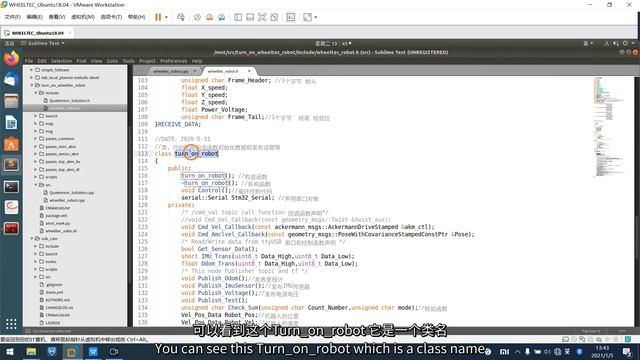Open Sublime Goto menu
The image size is (640, 360).
112,61
